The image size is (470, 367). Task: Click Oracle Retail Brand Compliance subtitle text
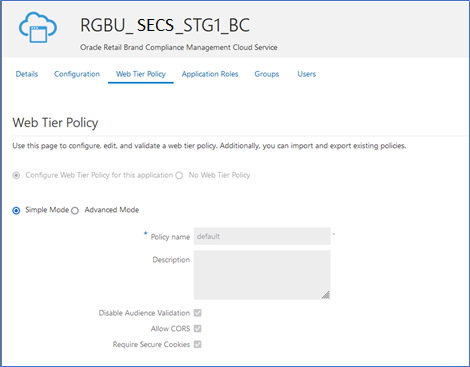[x=179, y=47]
